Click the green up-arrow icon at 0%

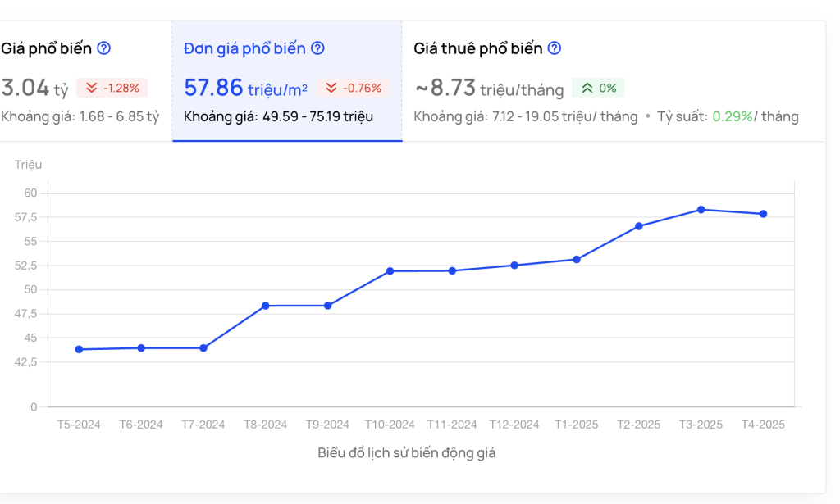[587, 88]
